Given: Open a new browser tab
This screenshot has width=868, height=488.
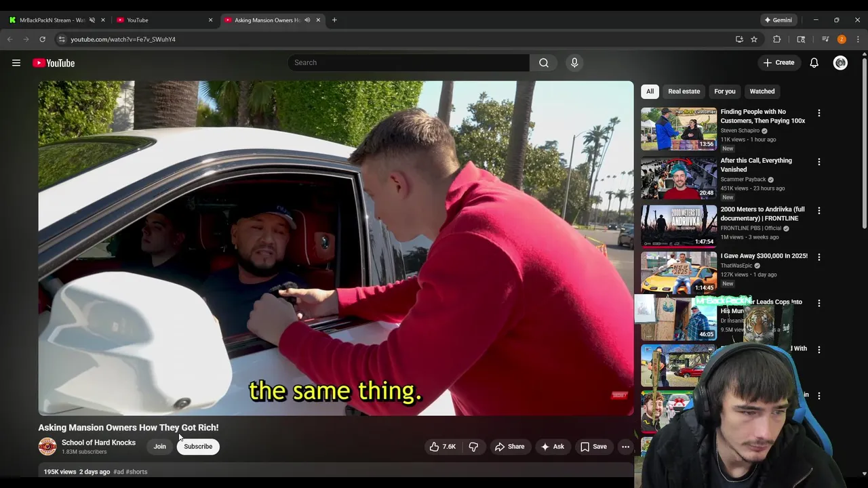Looking at the screenshot, I should tap(334, 20).
